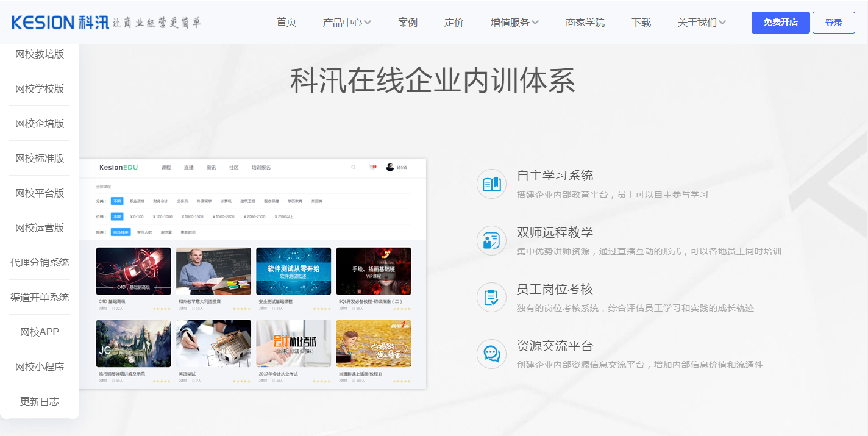Click the 免费开店 button

tap(781, 23)
